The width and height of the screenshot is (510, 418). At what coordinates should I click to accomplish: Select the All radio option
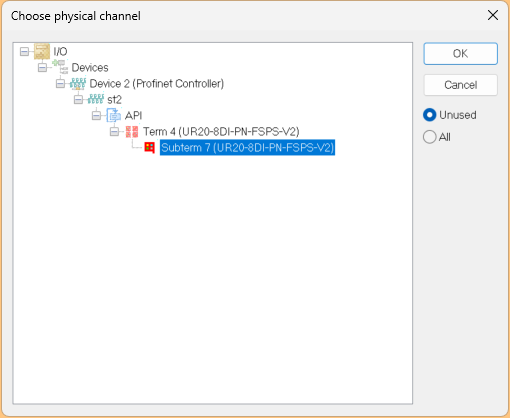click(429, 137)
